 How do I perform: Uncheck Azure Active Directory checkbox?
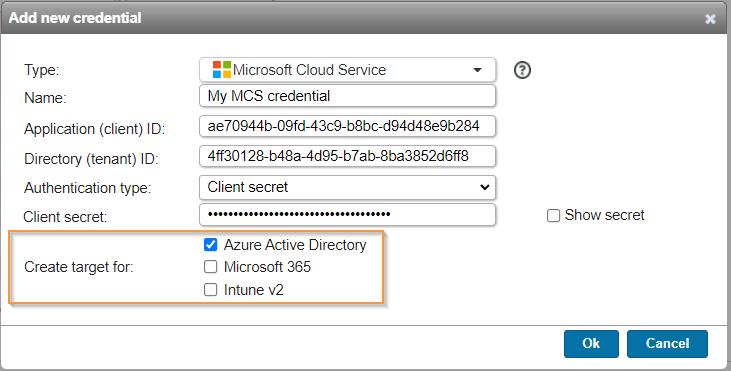point(211,244)
